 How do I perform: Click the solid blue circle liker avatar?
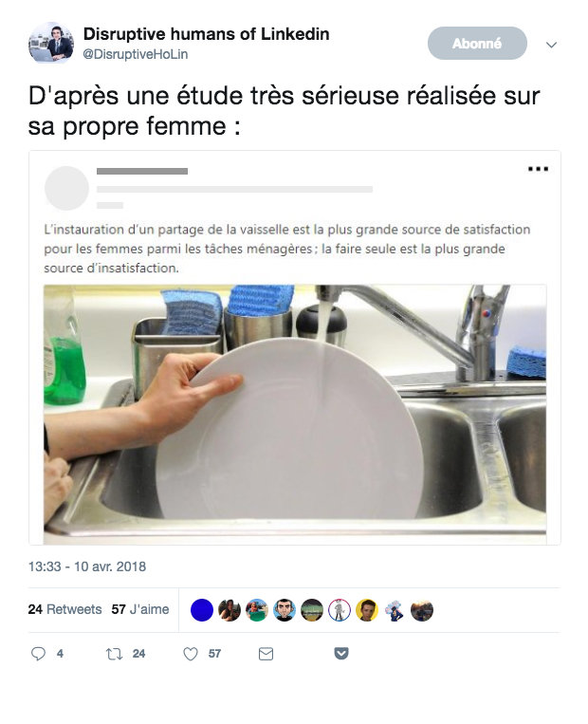coord(202,610)
